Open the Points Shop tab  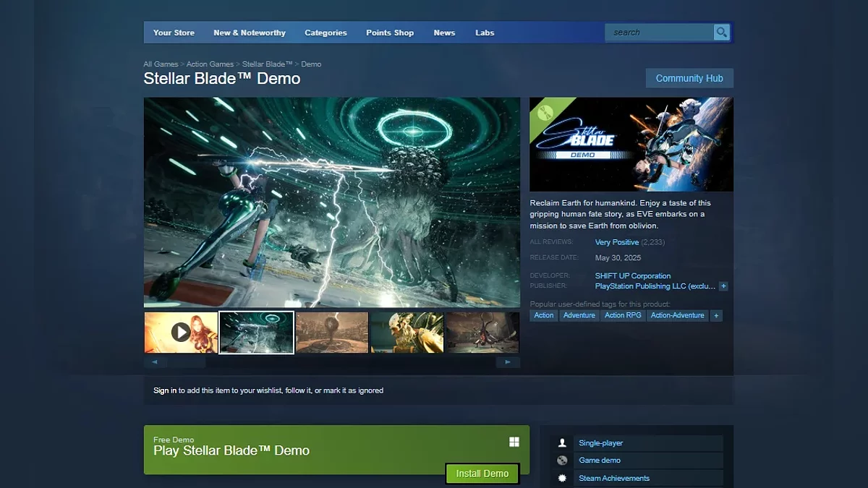point(390,33)
